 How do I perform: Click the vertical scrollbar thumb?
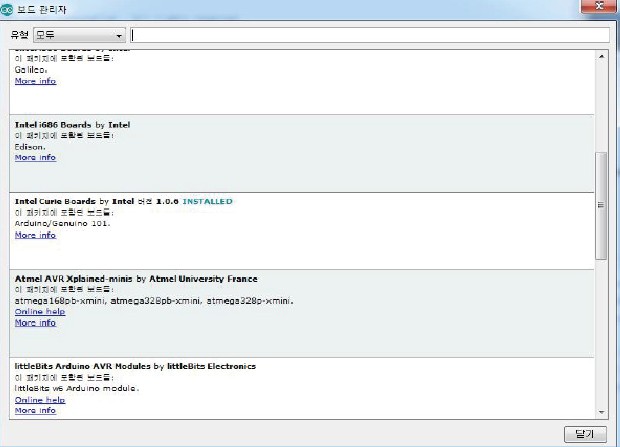tap(601, 206)
